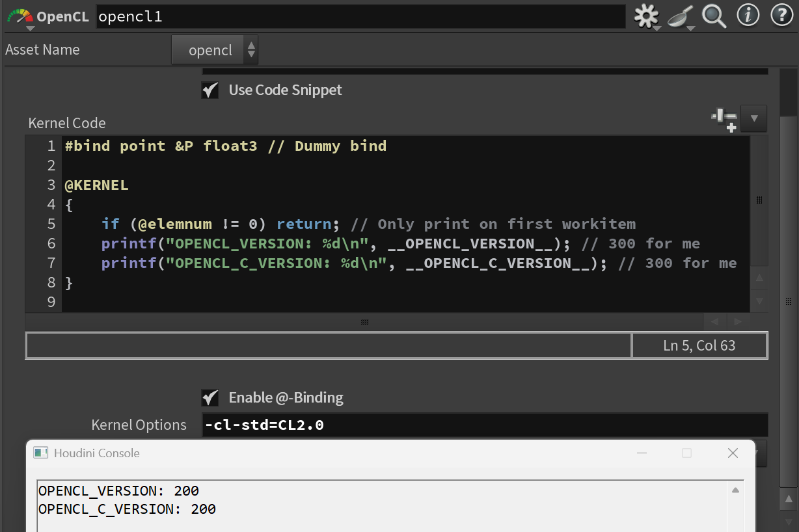Open the help question mark icon
This screenshot has height=532, width=799.
pyautogui.click(x=781, y=15)
